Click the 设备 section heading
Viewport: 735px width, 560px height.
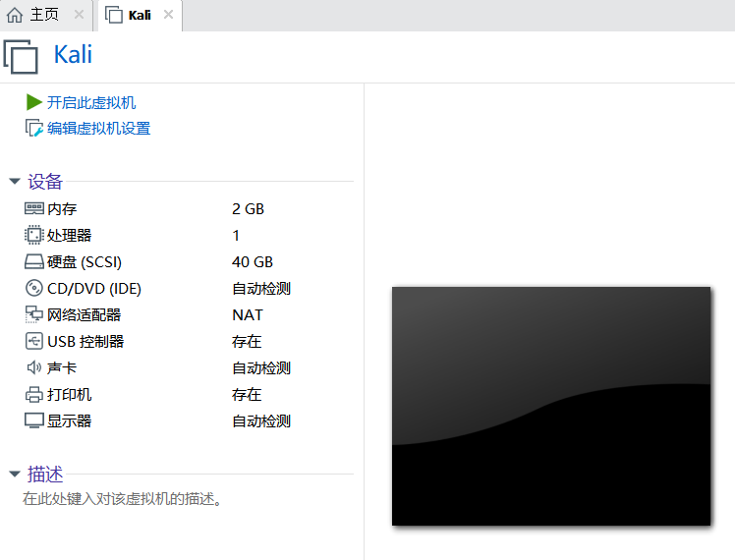tap(45, 182)
